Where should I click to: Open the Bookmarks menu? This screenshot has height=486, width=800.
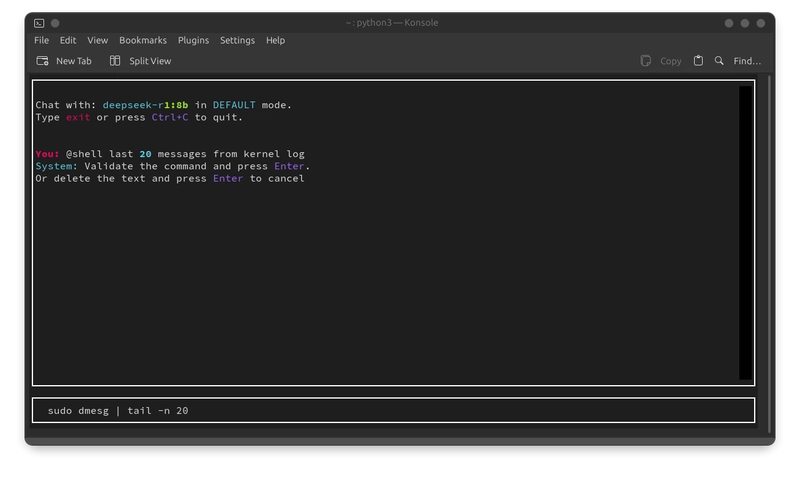pyautogui.click(x=143, y=40)
